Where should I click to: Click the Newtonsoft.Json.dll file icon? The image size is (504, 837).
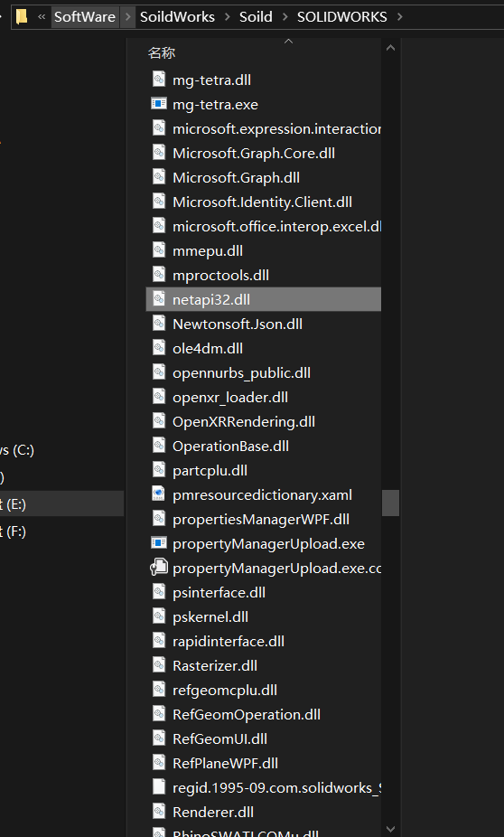coord(159,324)
